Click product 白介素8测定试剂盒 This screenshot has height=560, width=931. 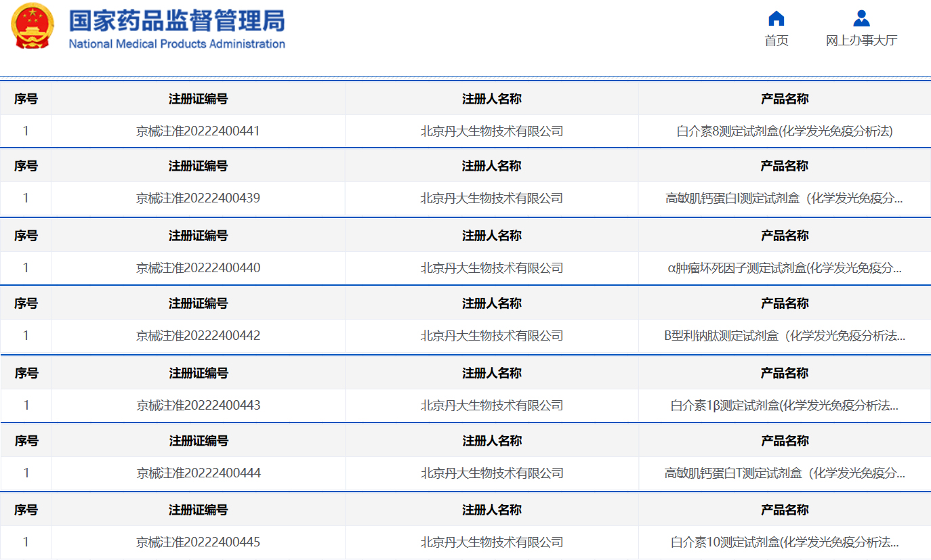785,131
